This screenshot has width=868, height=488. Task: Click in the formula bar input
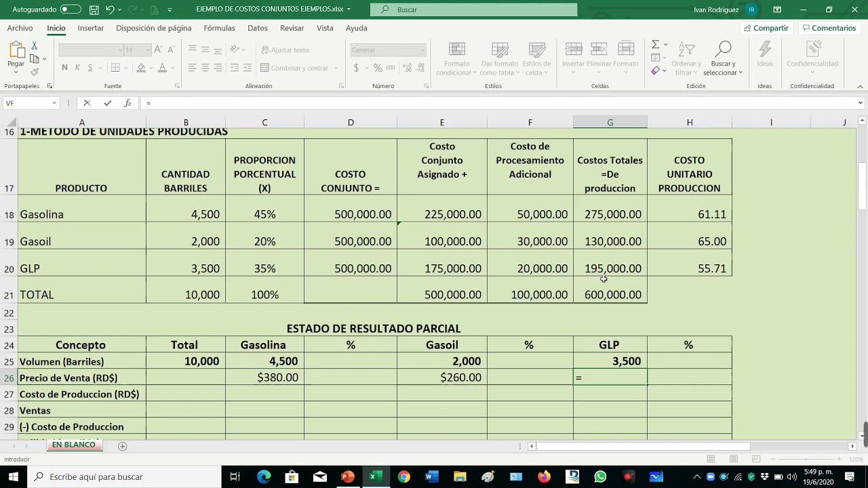[498, 103]
